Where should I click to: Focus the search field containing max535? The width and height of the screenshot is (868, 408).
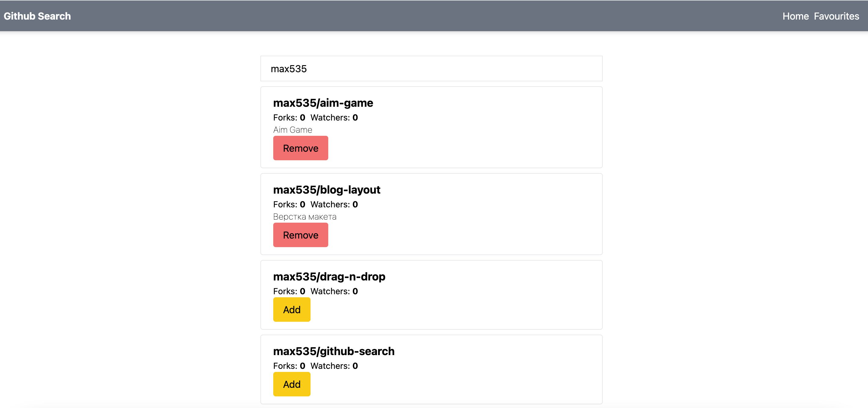431,69
